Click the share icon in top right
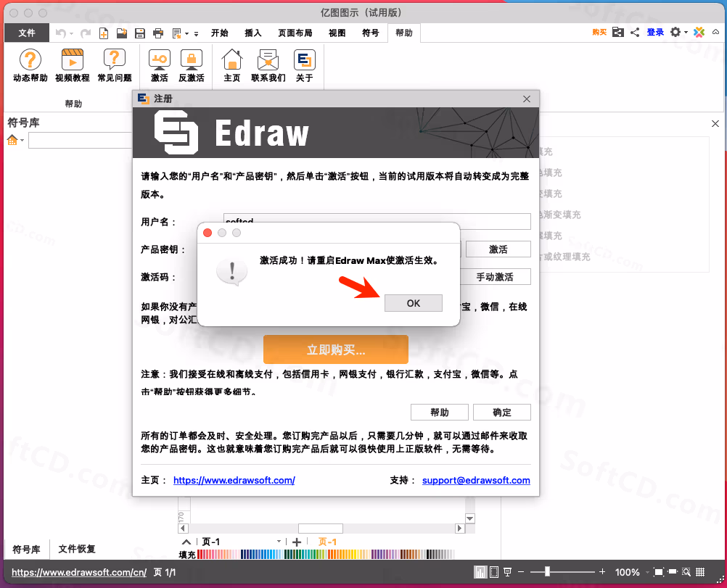The image size is (727, 588). click(x=635, y=32)
